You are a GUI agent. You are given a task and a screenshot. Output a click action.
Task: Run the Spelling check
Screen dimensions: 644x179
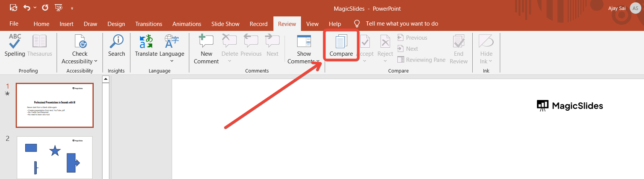click(x=15, y=45)
